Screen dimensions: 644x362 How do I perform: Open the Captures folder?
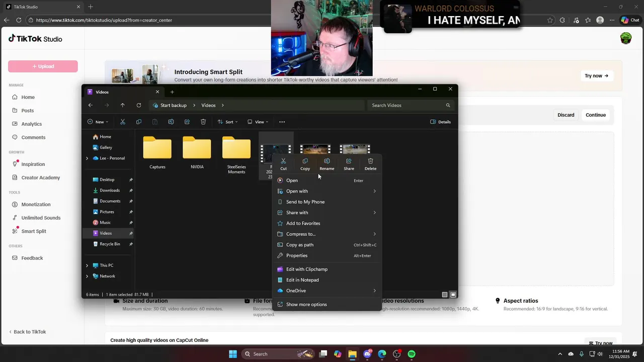157,153
